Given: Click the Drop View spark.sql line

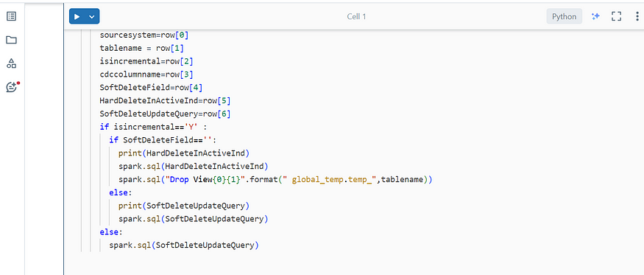Looking at the screenshot, I should 275,180.
